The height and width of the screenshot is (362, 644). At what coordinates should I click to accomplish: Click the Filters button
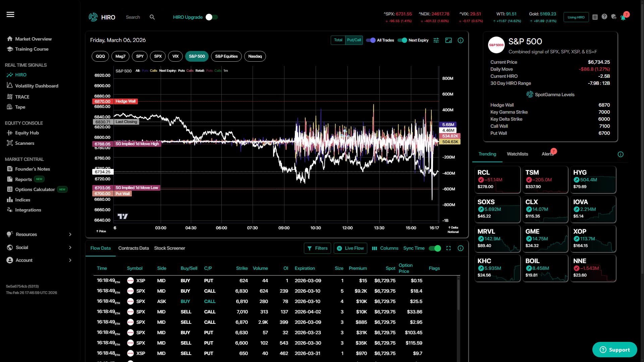click(x=317, y=248)
